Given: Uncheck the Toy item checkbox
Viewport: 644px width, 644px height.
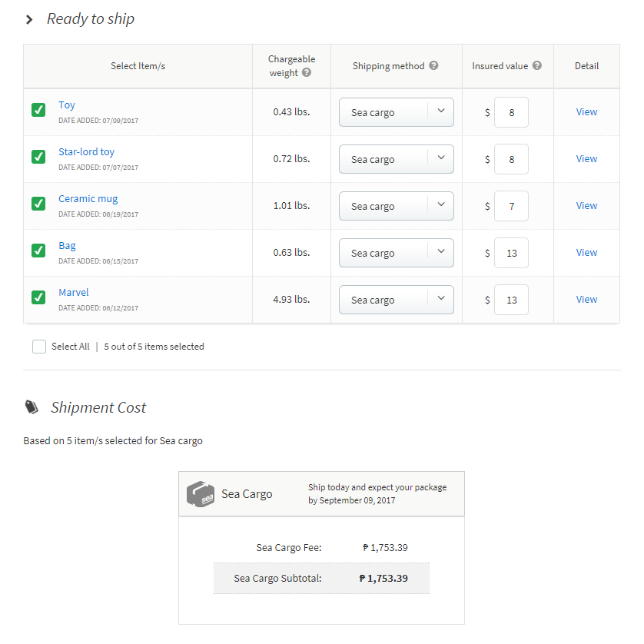Looking at the screenshot, I should [38, 110].
